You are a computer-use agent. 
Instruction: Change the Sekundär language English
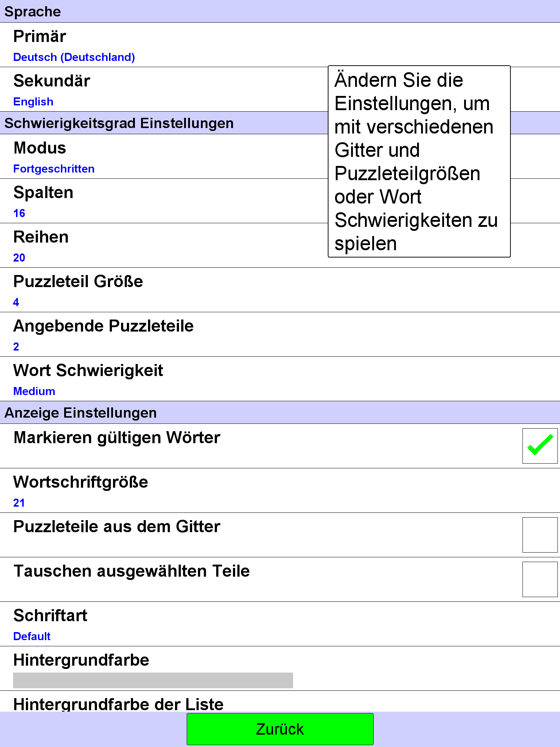[x=164, y=89]
